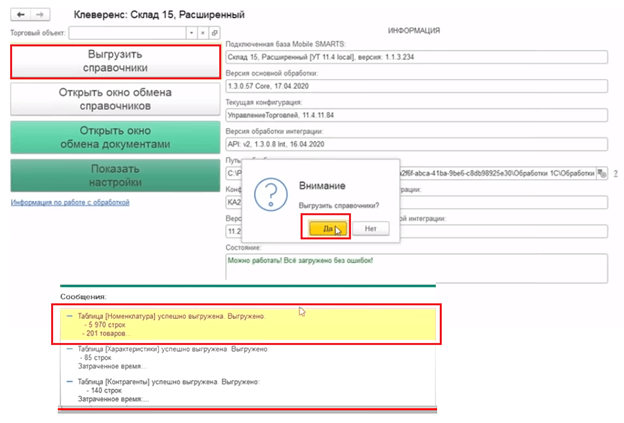Click the question mark icon in the Внимание dialog
Image resolution: width=624 pixels, height=423 pixels.
click(x=267, y=194)
